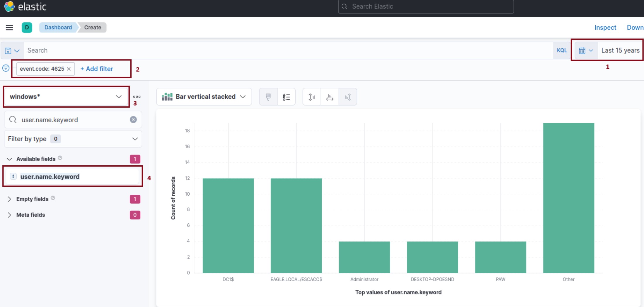This screenshot has width=644, height=307.
Task: Click the event.code: 4625 filter pill
Action: tap(42, 69)
